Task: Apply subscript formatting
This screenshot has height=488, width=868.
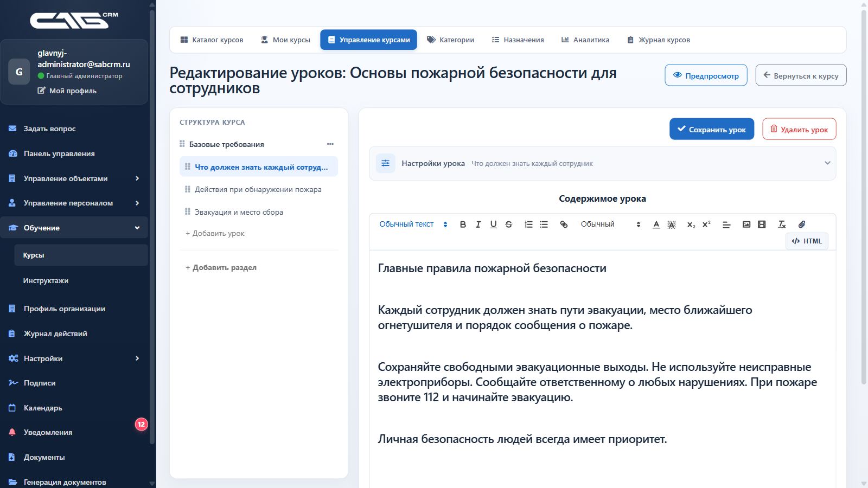Action: (691, 224)
